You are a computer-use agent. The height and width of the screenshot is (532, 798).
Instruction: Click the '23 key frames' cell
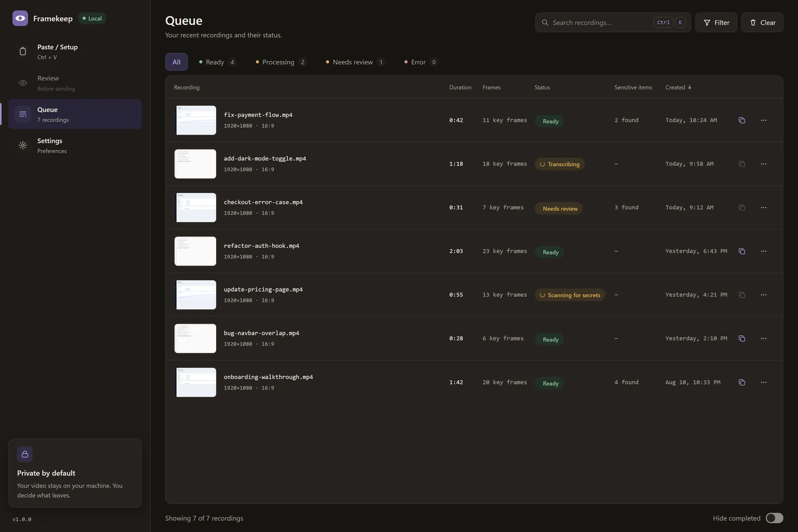pyautogui.click(x=504, y=251)
